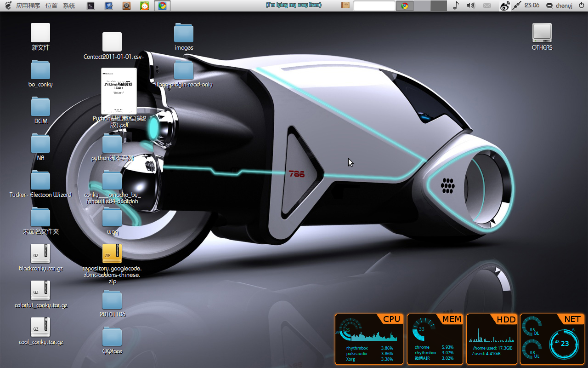Click the Chrome launcher in the top panel
The height and width of the screenshot is (368, 588).
163,6
